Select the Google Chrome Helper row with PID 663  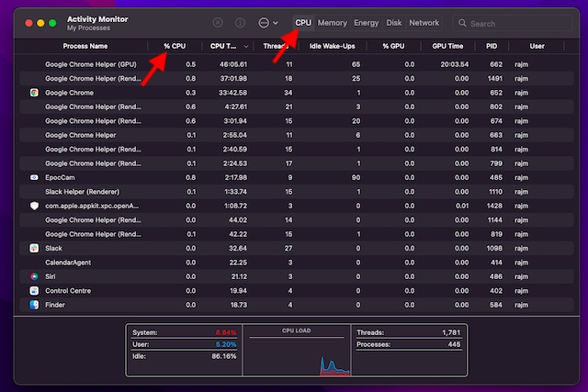(x=296, y=135)
